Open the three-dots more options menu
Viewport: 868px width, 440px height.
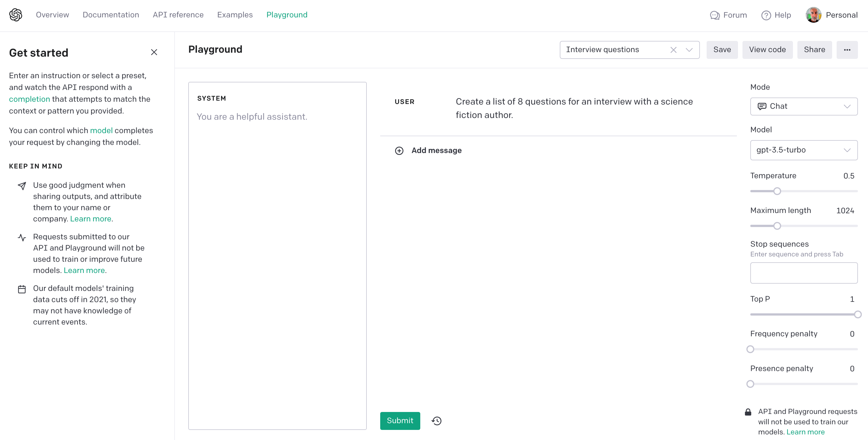click(847, 50)
